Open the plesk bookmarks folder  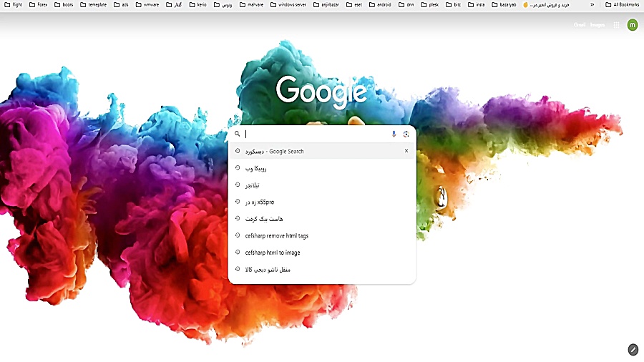430,5
